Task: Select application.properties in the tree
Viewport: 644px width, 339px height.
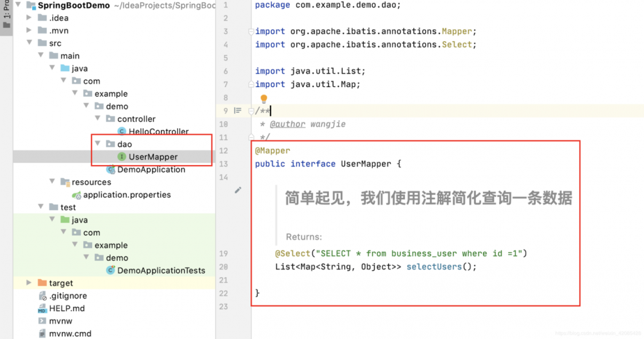Action: click(127, 195)
